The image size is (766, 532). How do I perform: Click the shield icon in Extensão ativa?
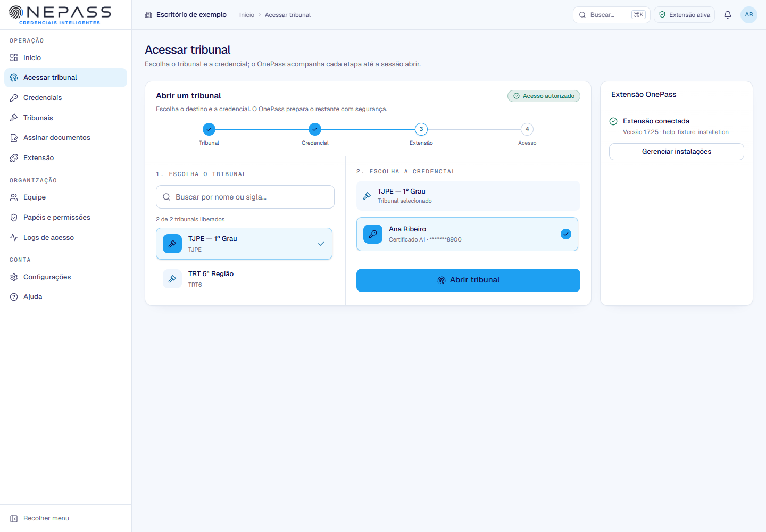(x=662, y=15)
